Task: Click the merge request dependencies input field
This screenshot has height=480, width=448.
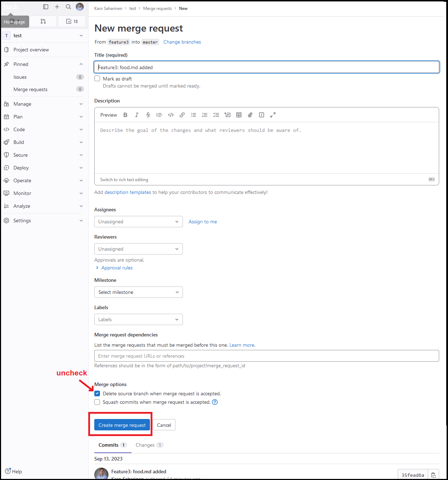Action: click(x=266, y=356)
